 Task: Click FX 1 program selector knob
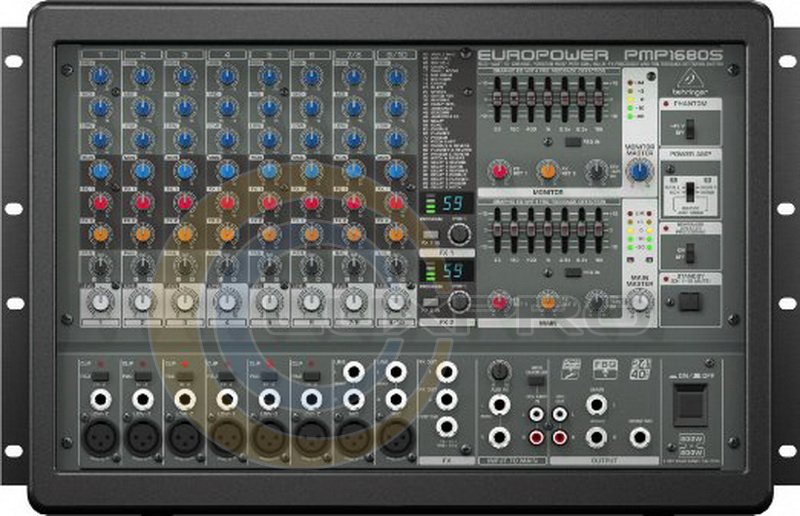(x=459, y=234)
